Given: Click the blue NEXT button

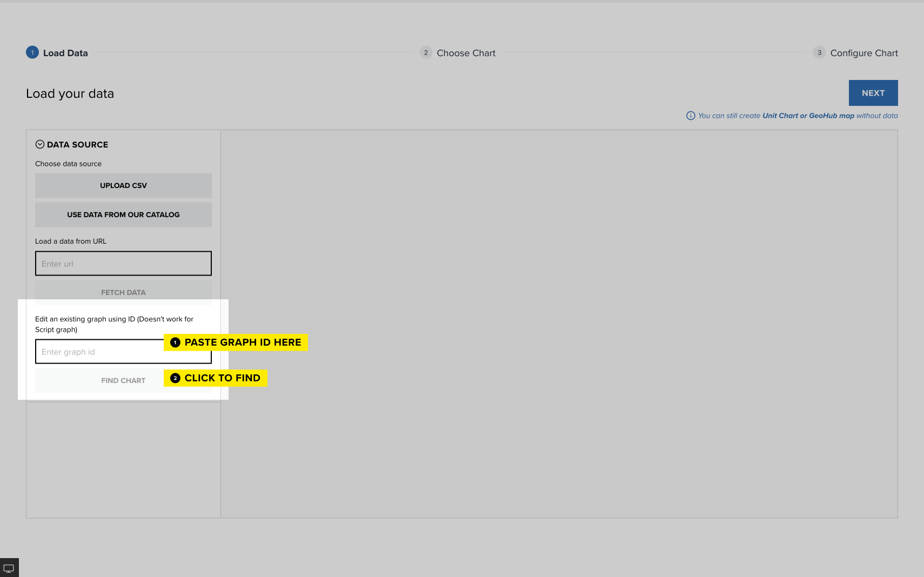Looking at the screenshot, I should click(873, 93).
